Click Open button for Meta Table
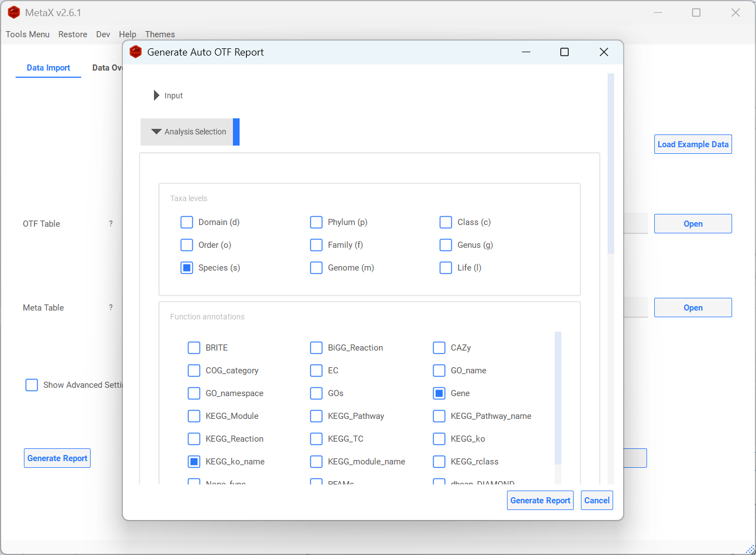756x555 pixels. (693, 308)
